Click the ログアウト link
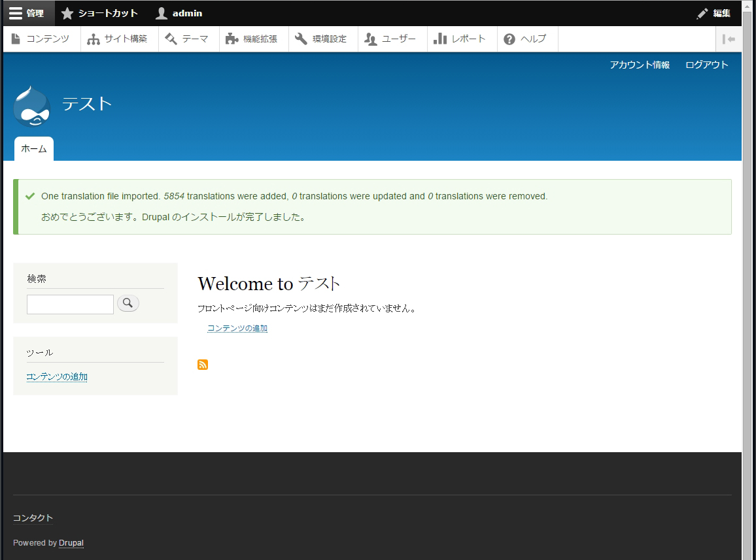 click(706, 65)
